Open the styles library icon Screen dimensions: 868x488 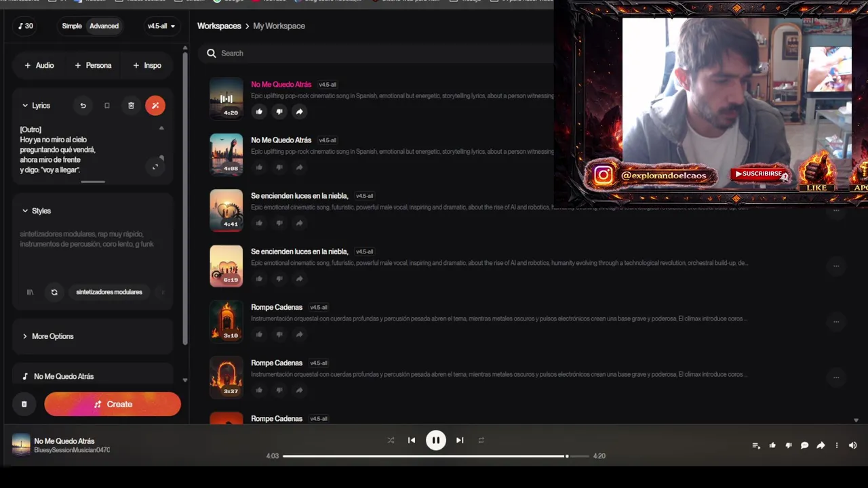30,292
